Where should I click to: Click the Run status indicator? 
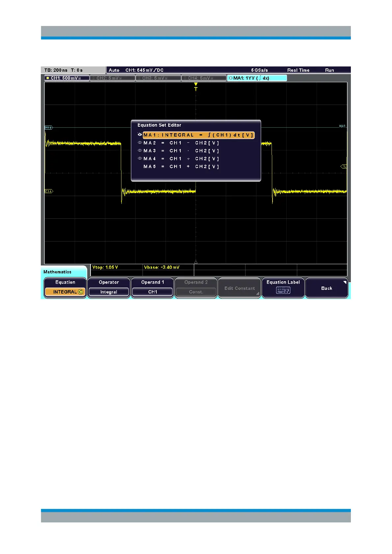coord(329,70)
